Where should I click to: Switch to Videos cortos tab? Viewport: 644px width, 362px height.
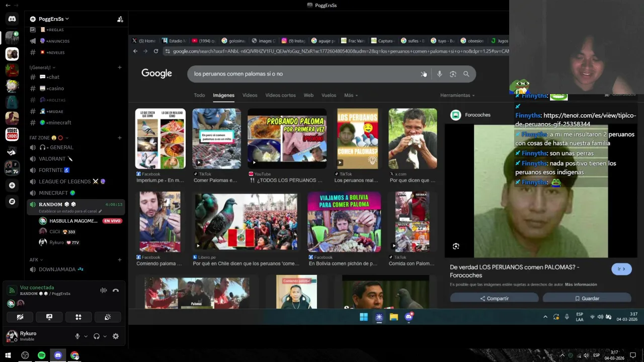pos(281,95)
